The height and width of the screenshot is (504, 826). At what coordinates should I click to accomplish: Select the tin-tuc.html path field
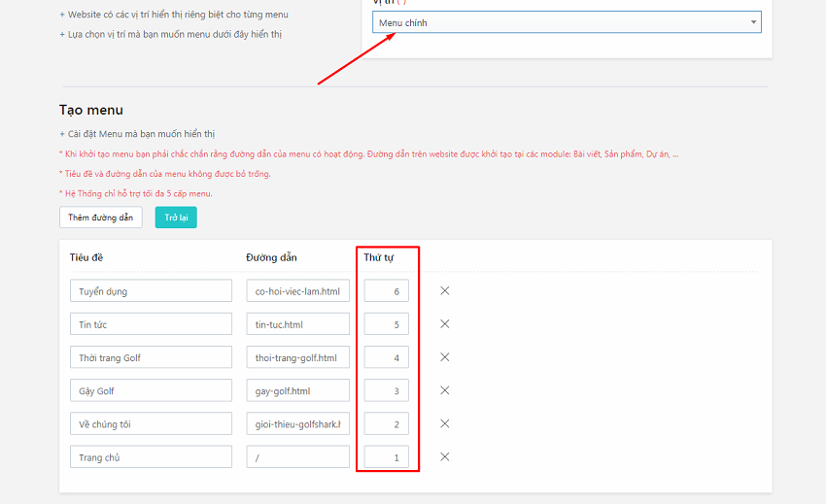[297, 324]
